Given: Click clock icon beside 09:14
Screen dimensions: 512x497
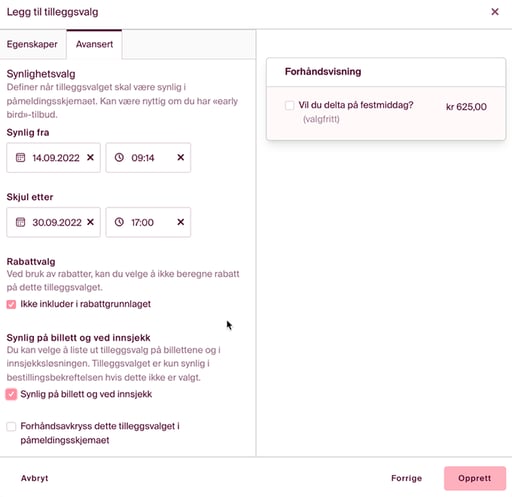Looking at the screenshot, I should 119,157.
